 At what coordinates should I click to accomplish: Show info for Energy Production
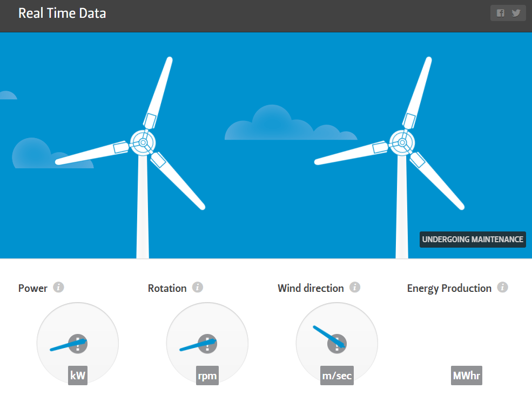pos(503,287)
